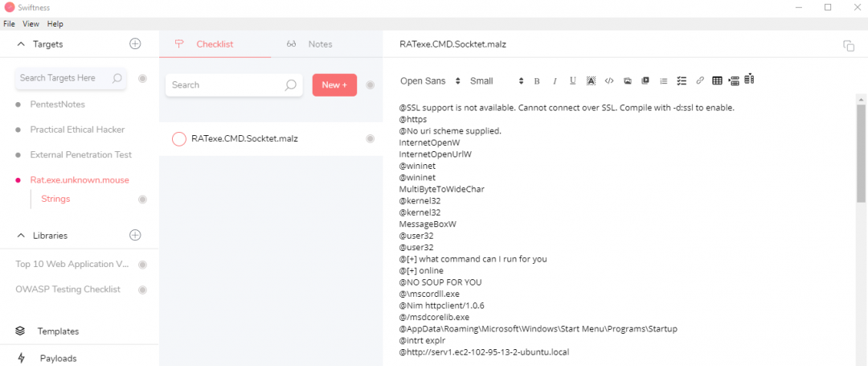Open the File menu
868x366 pixels.
[x=9, y=24]
